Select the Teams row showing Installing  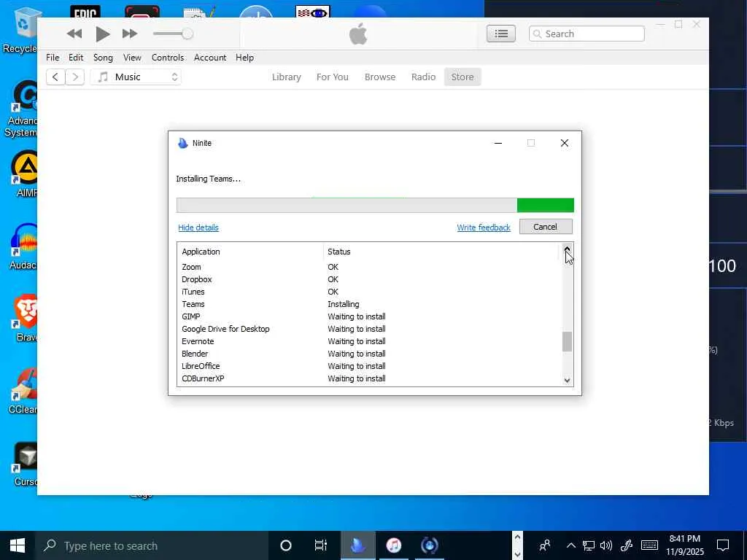369,304
